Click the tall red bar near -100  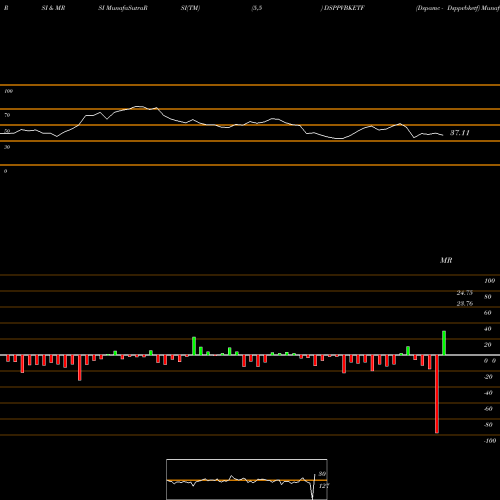pos(437,394)
